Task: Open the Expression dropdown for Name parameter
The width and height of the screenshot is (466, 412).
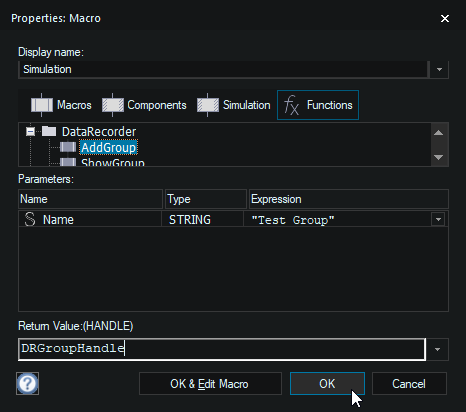Action: coord(438,219)
